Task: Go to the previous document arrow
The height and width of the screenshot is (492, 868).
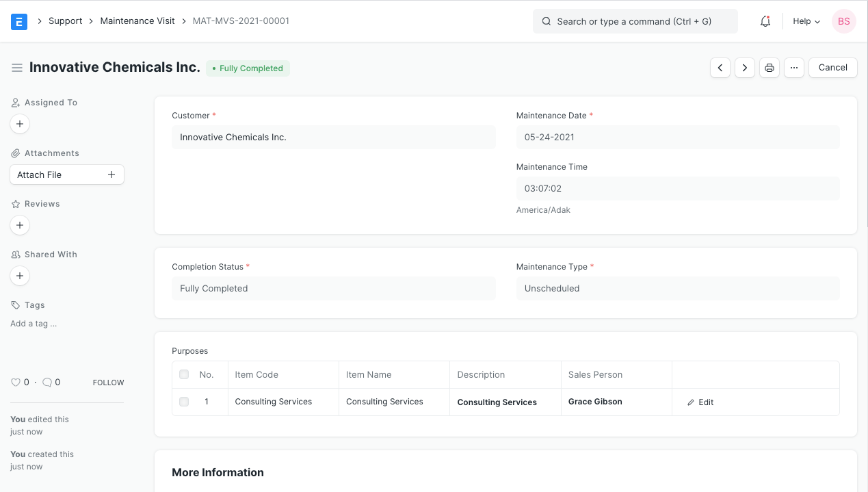Action: pos(720,68)
